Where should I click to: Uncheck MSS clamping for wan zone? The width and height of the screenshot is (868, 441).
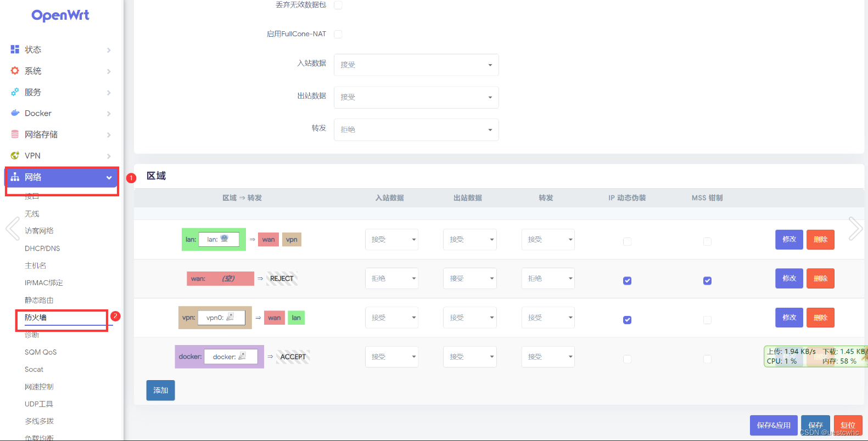[707, 281]
